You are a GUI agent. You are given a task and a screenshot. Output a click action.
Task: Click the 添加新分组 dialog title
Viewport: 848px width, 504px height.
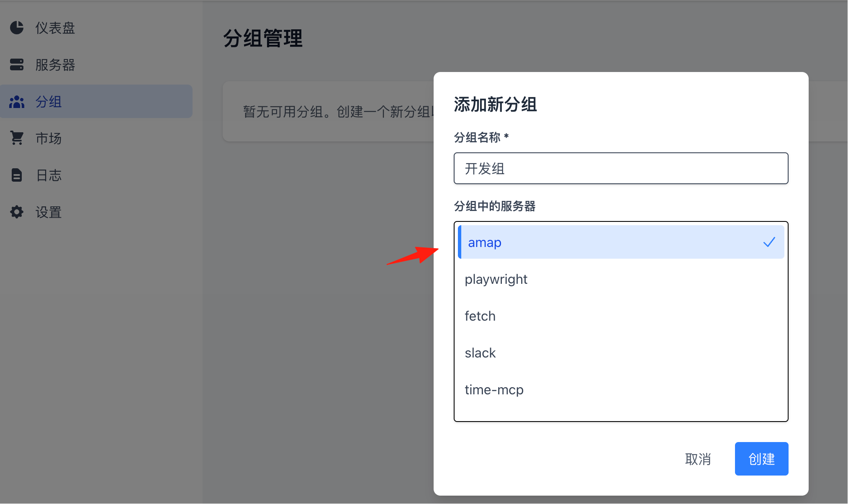pos(496,104)
